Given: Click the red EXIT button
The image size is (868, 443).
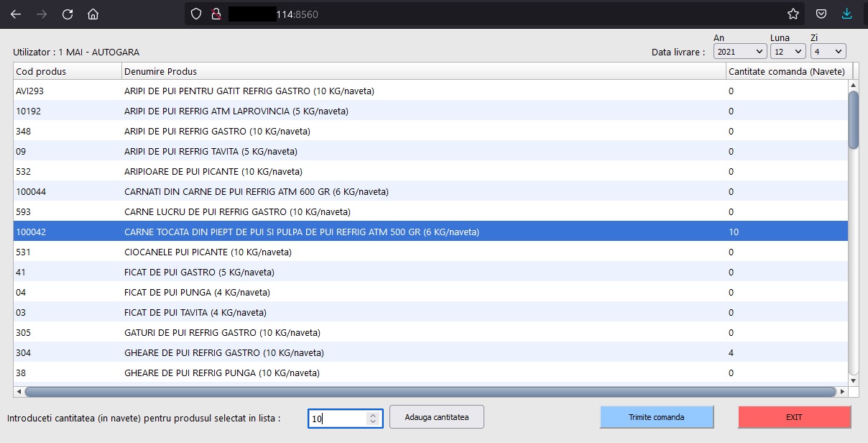Looking at the screenshot, I should click(794, 417).
